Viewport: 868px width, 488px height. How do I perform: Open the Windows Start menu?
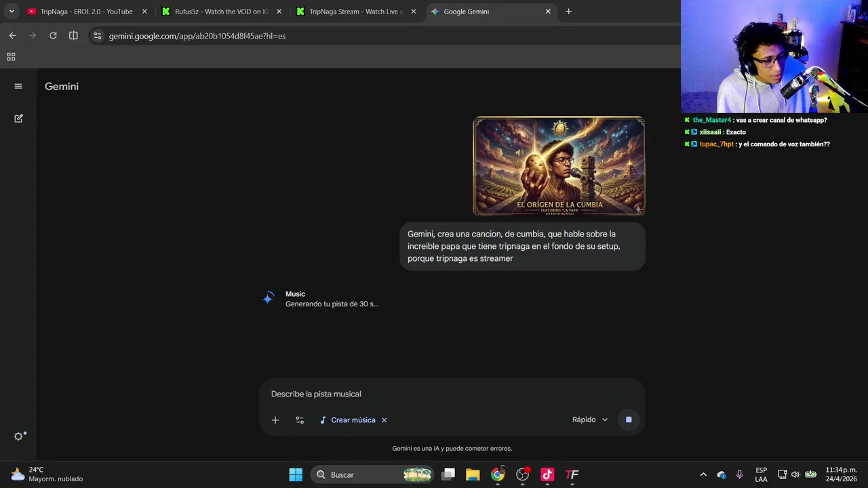click(296, 474)
